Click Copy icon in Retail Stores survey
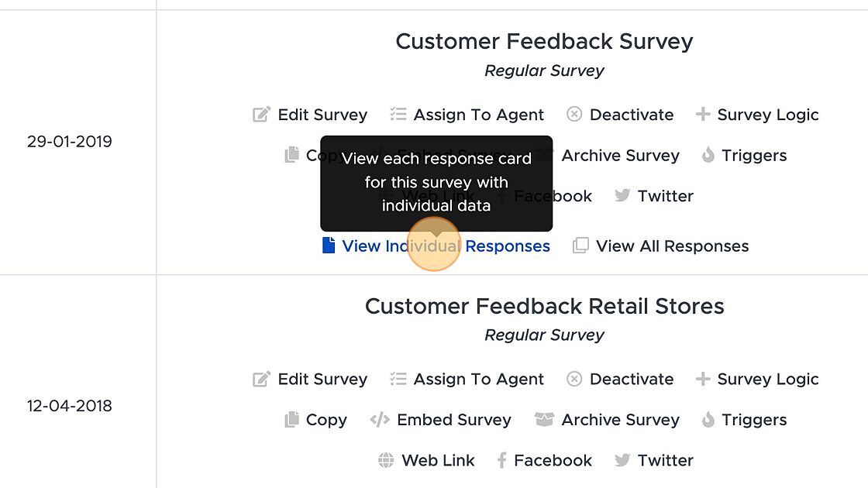The image size is (868, 488). click(291, 419)
